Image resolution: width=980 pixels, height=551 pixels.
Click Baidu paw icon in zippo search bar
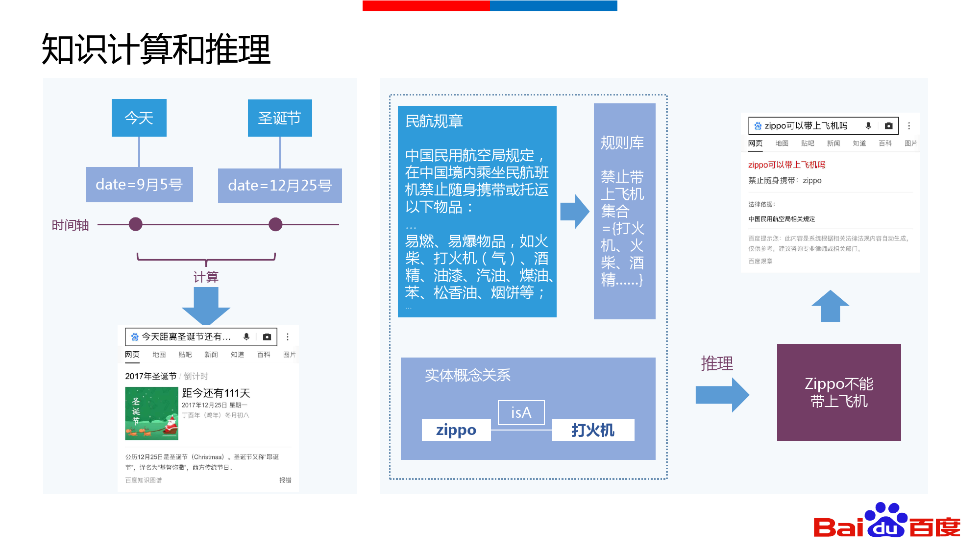[758, 126]
